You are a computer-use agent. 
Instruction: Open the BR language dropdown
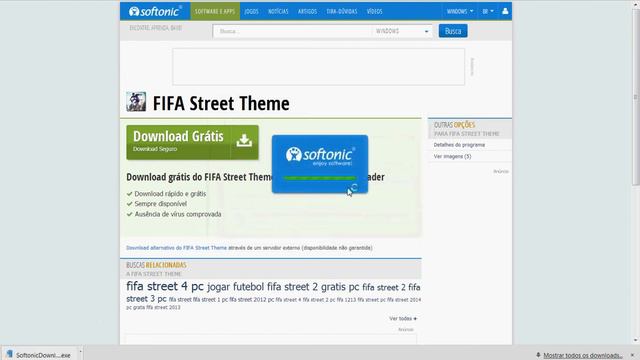pos(488,11)
